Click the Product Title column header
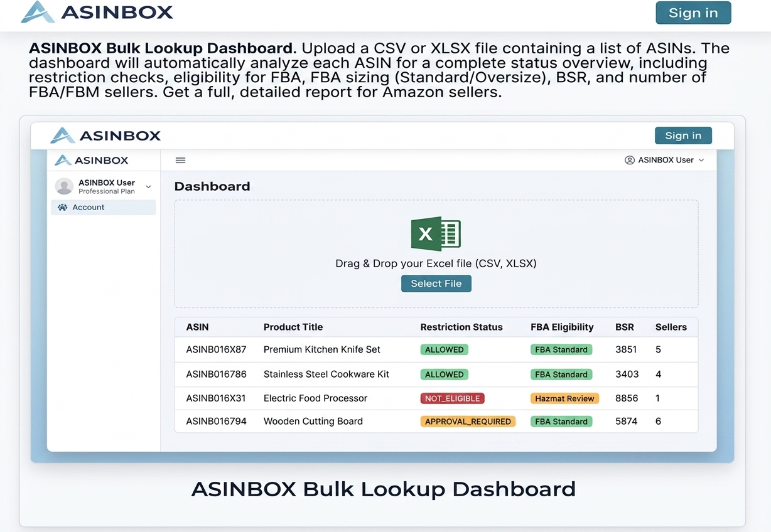The width and height of the screenshot is (771, 532). point(293,327)
